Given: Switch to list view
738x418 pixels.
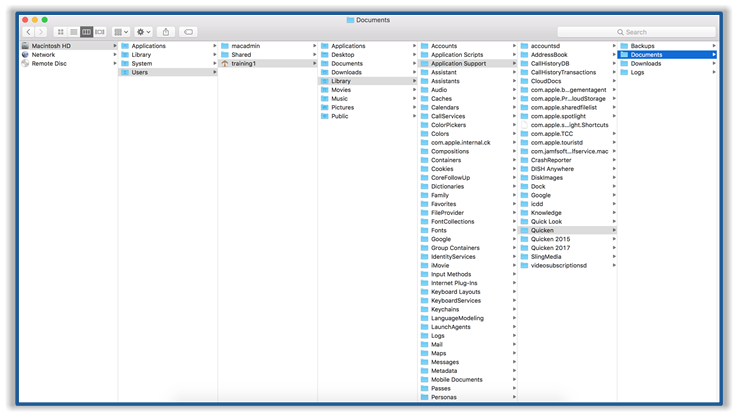Looking at the screenshot, I should 73,32.
